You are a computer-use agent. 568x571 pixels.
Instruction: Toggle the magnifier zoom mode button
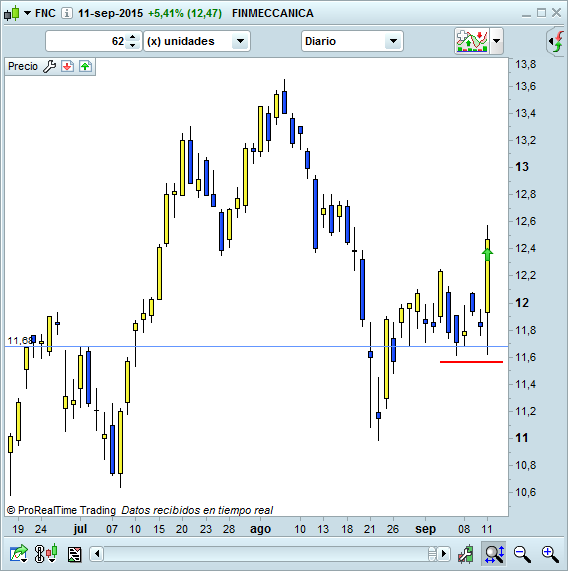click(x=494, y=554)
